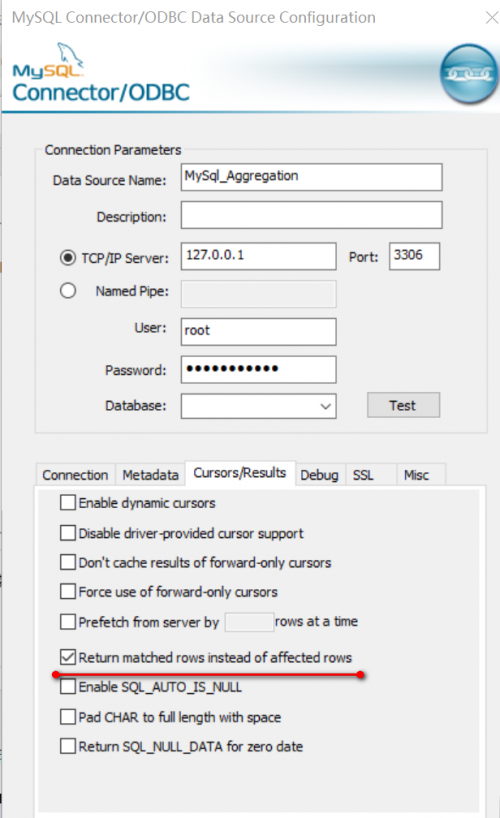Open the Database dropdown list
Viewport: 500px width, 818px height.
pyautogui.click(x=326, y=406)
